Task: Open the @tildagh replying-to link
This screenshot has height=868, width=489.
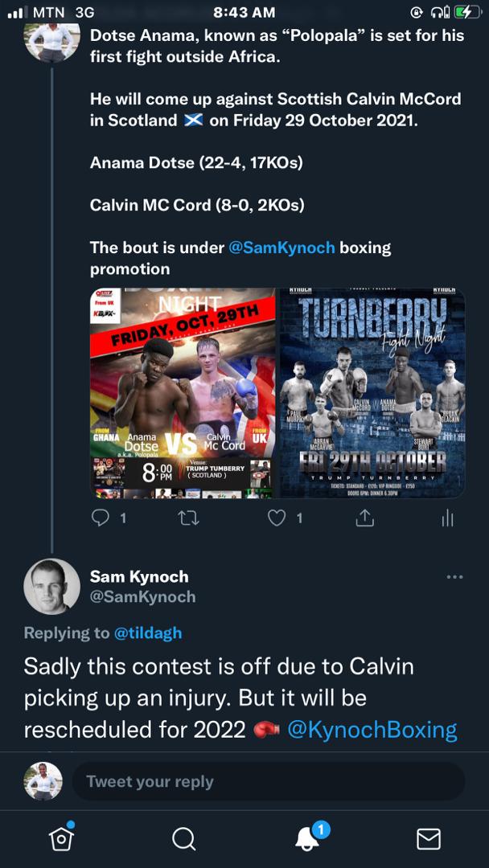Action: (148, 633)
